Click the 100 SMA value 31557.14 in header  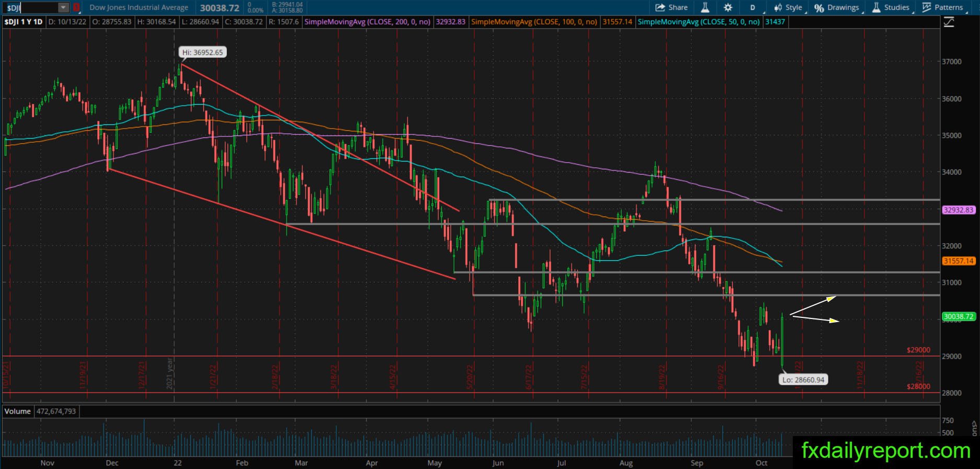click(x=617, y=22)
